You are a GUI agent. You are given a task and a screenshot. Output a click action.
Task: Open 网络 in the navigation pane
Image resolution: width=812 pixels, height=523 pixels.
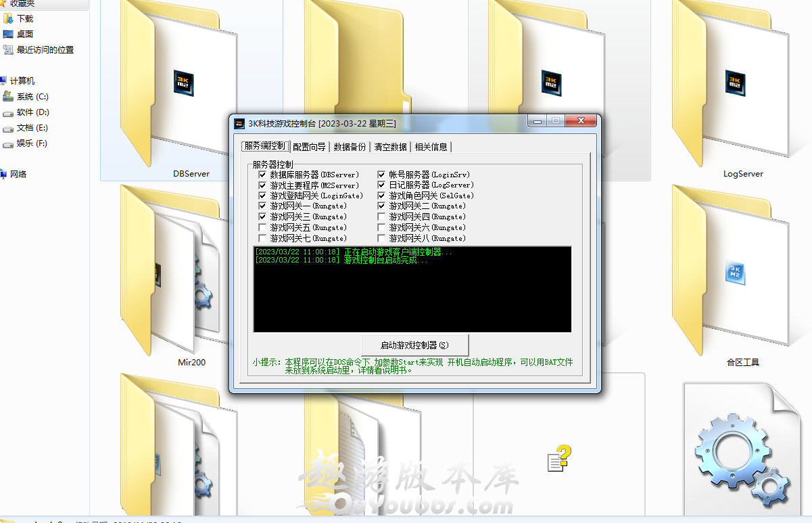pyautogui.click(x=18, y=175)
